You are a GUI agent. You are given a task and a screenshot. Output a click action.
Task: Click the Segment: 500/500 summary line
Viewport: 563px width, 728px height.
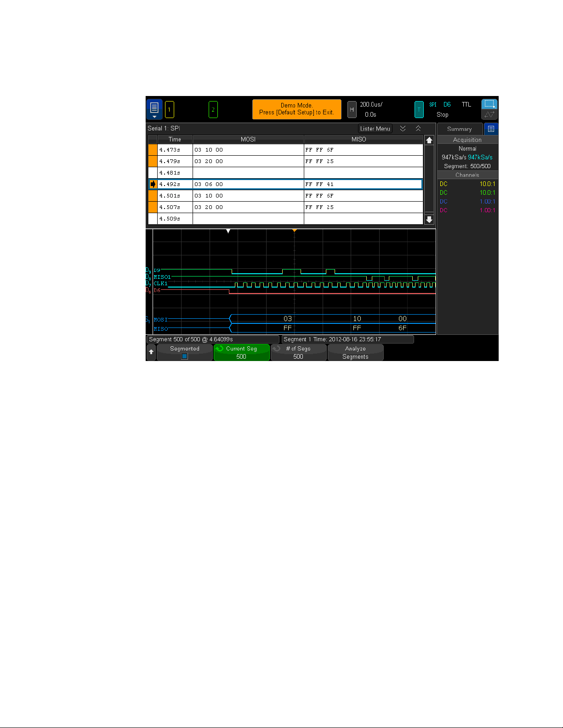pyautogui.click(x=467, y=166)
